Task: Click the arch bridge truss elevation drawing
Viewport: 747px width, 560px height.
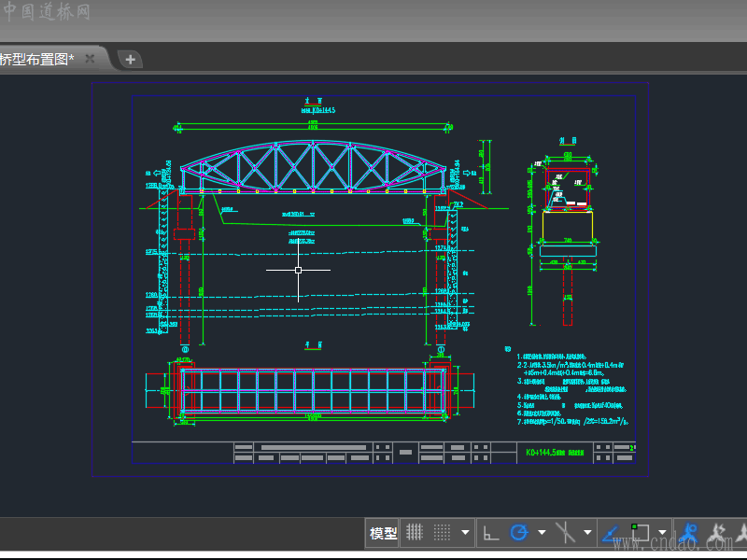Action: click(313, 168)
